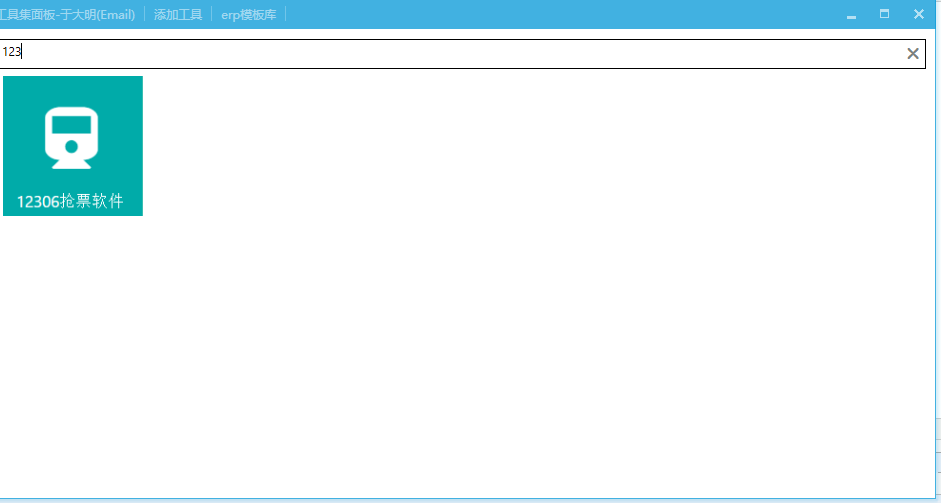Screen dimensions: 941x503
Task: Close the tool panel window
Action: point(919,14)
